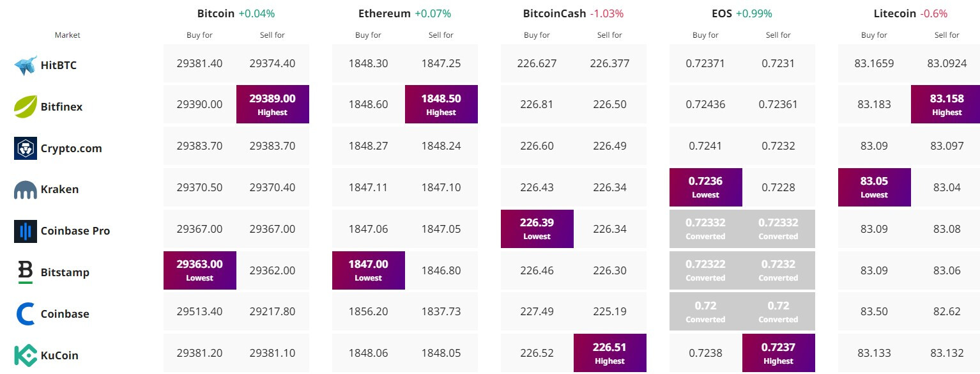This screenshot has width=980, height=374.
Task: Click the blue Coinbase C logo
Action: [26, 314]
